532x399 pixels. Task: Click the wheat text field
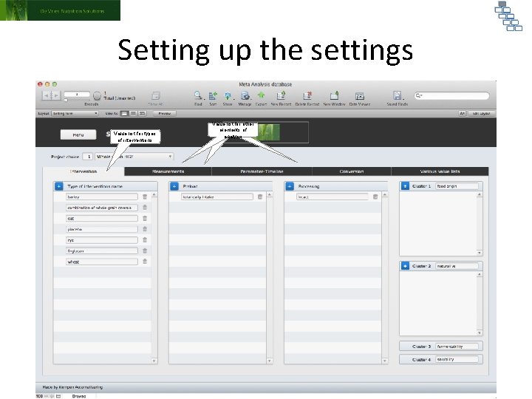point(102,262)
